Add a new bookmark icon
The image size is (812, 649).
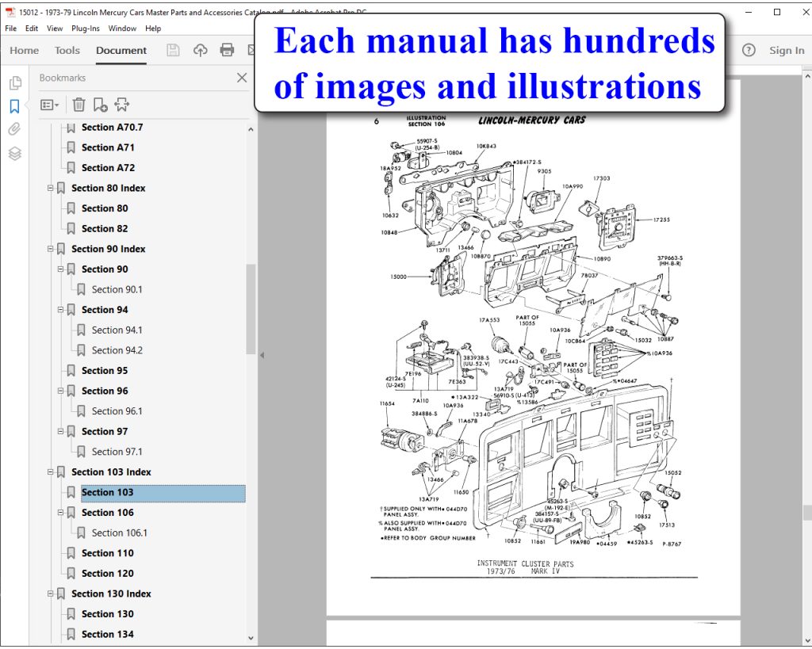pyautogui.click(x=101, y=105)
